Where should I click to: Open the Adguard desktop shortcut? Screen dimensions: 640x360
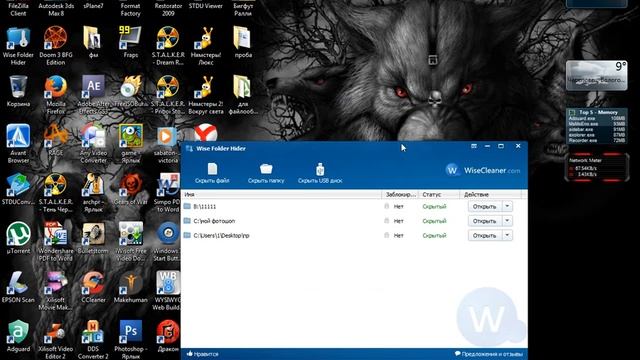coord(18,336)
